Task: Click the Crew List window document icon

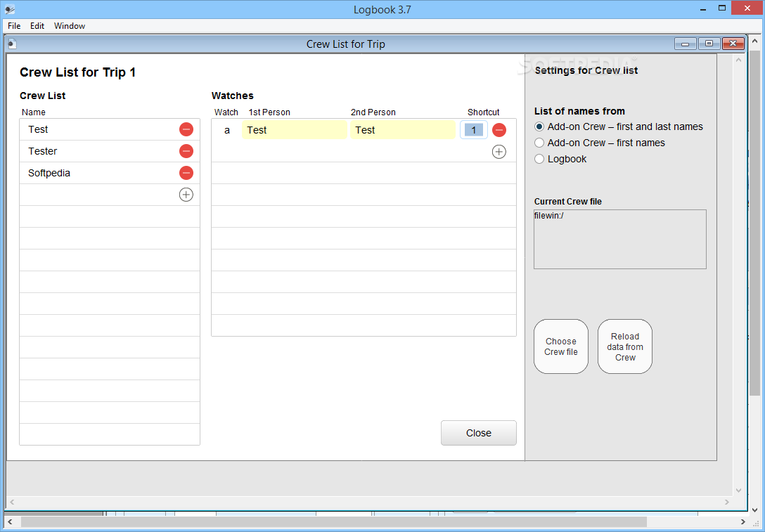Action: pyautogui.click(x=13, y=44)
